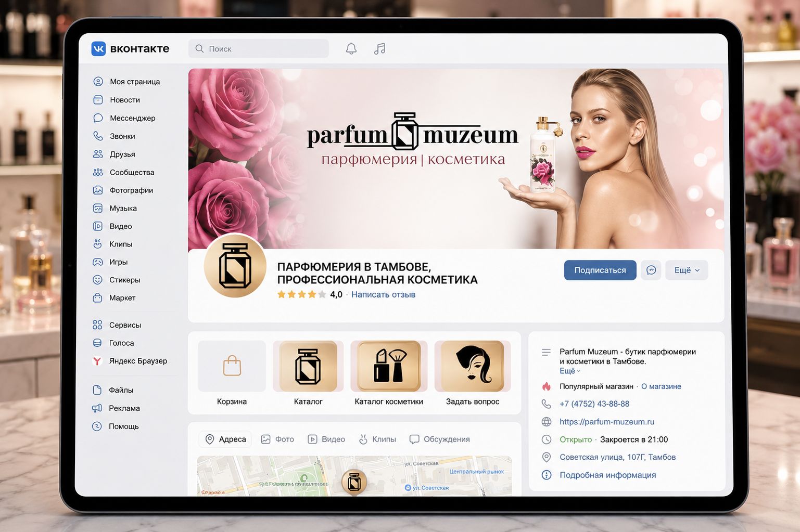This screenshot has height=532, width=800.
Task: Click the Музыка sidebar icon
Action: (x=98, y=208)
